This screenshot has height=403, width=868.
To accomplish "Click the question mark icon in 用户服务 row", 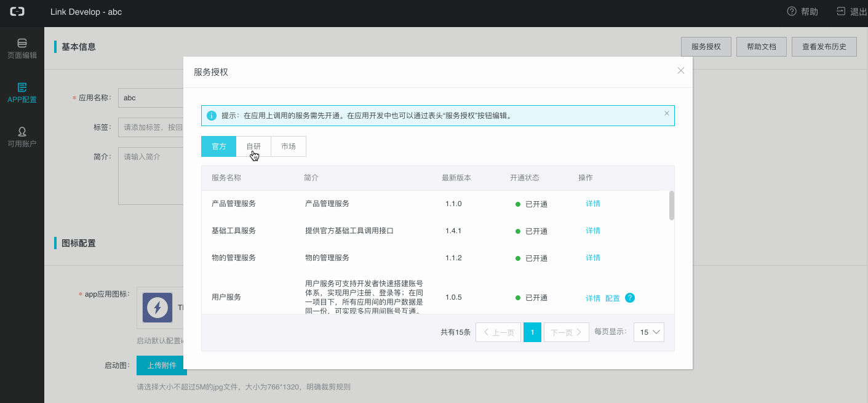I will (x=630, y=298).
